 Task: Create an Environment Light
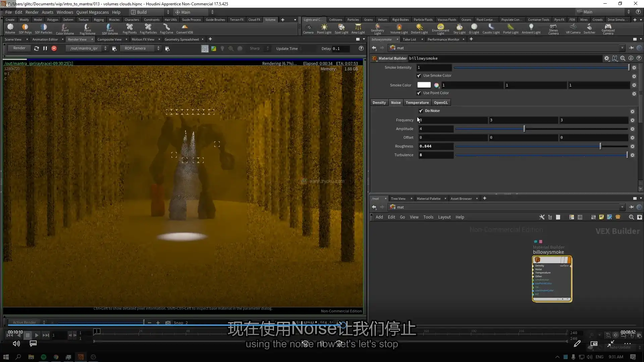440,28
